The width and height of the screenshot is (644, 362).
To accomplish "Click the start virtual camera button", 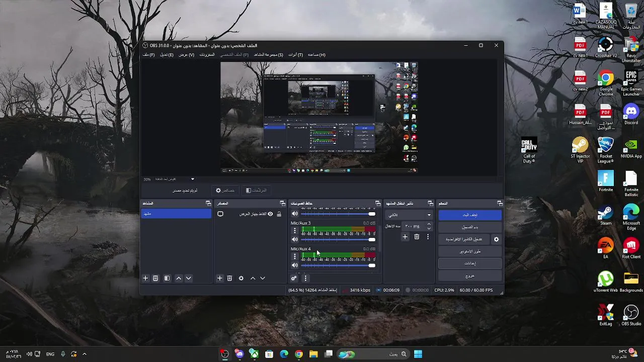I will (x=464, y=239).
